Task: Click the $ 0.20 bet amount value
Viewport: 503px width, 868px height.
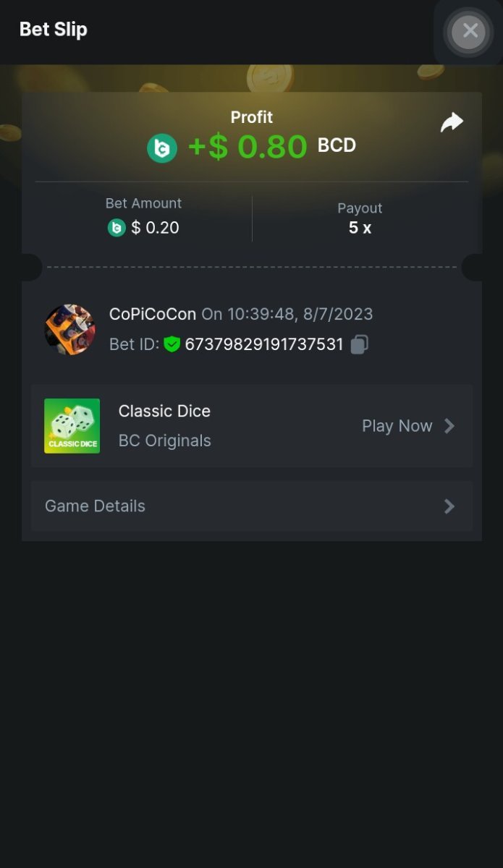Action: (x=155, y=228)
